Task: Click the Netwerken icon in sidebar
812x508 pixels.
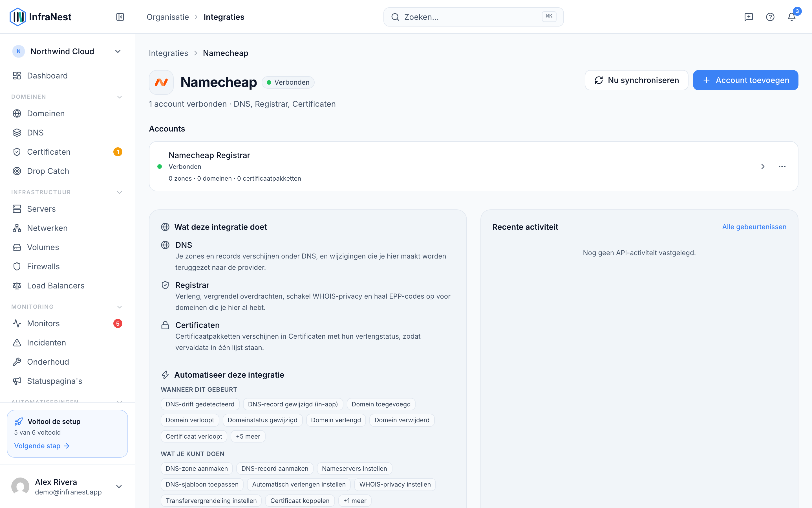Action: click(17, 228)
